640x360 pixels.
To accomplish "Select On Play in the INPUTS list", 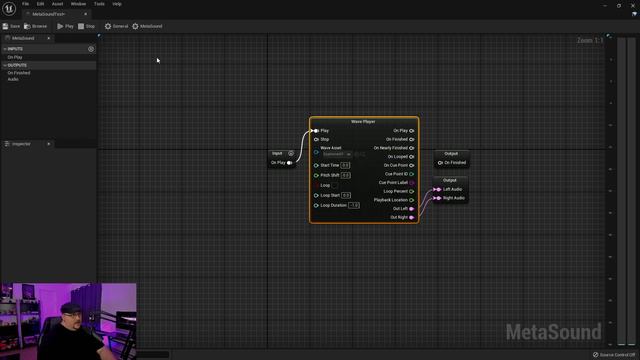I will click(x=15, y=57).
